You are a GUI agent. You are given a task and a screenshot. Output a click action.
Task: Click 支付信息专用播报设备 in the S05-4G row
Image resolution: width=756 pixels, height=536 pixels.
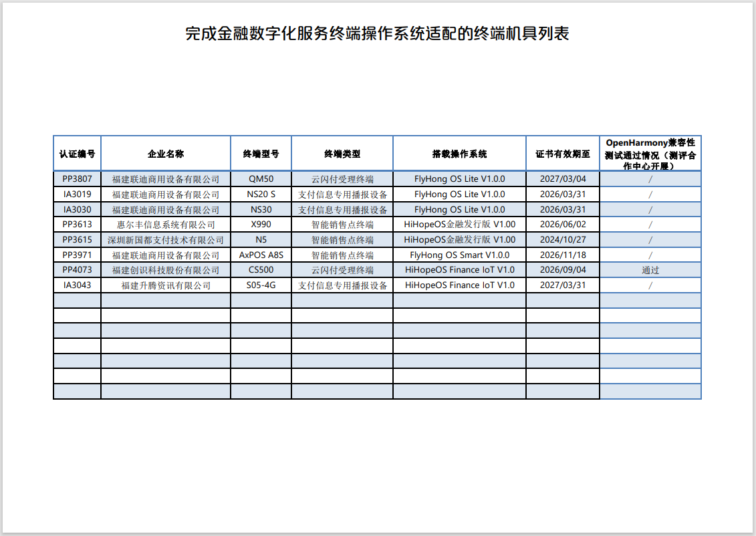342,285
